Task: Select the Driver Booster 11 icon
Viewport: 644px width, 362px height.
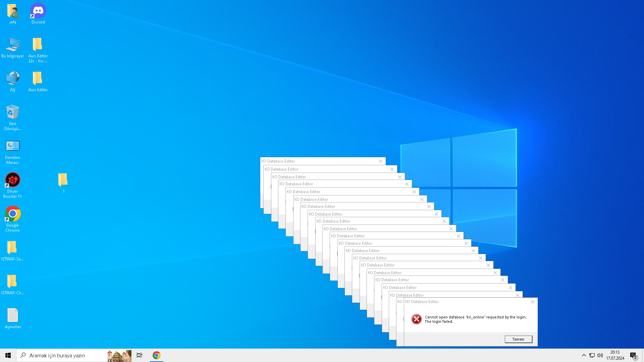Action: 12,185
